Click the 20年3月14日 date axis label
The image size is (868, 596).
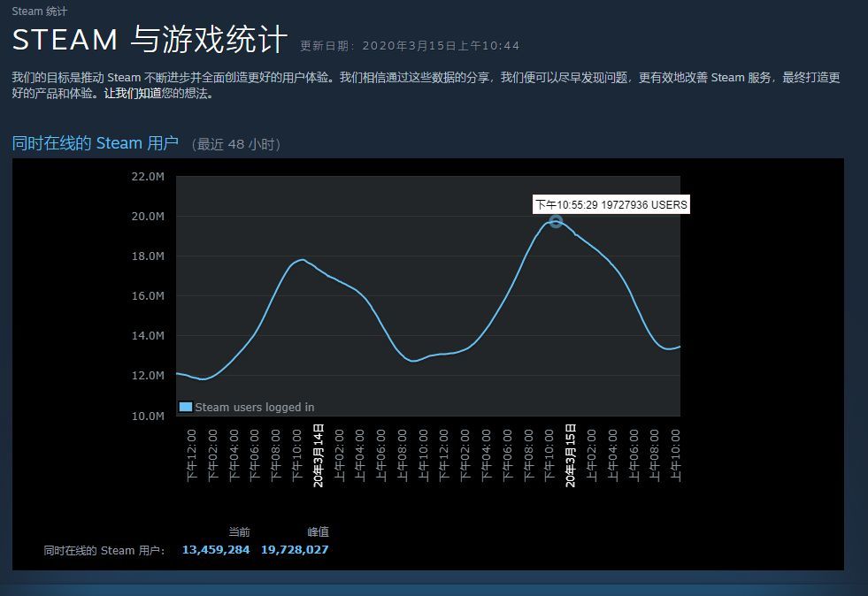point(319,455)
